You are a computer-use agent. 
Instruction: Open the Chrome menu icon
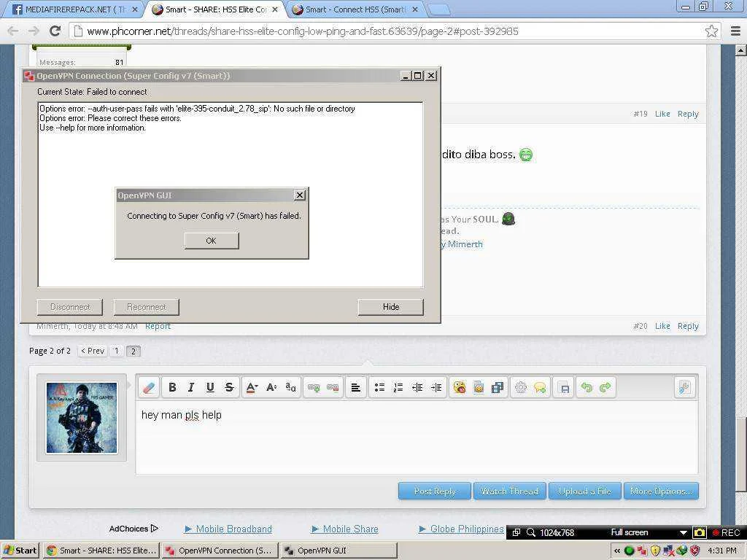point(735,31)
